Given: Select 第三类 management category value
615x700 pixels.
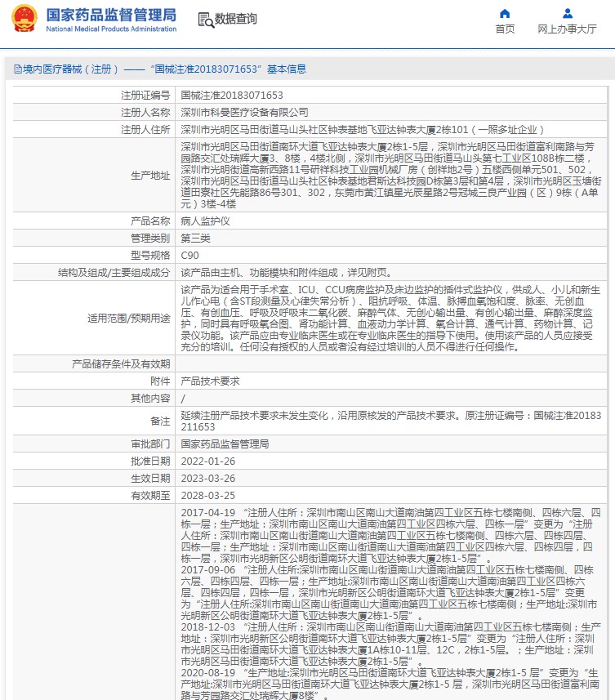Looking at the screenshot, I should (195, 239).
